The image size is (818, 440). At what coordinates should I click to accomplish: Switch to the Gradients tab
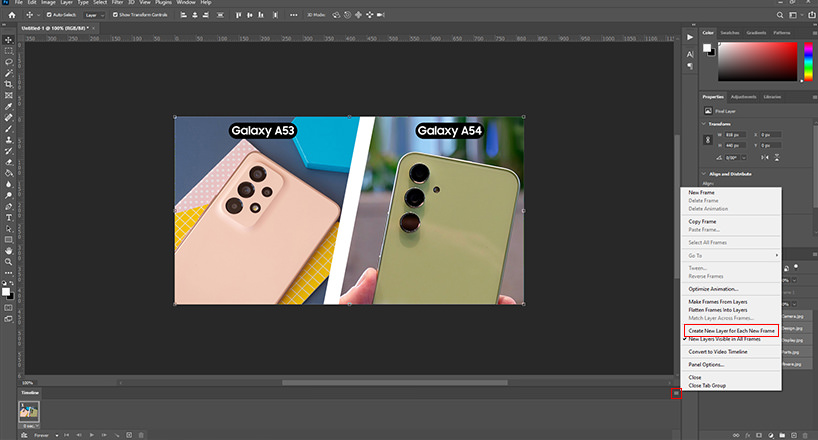756,33
